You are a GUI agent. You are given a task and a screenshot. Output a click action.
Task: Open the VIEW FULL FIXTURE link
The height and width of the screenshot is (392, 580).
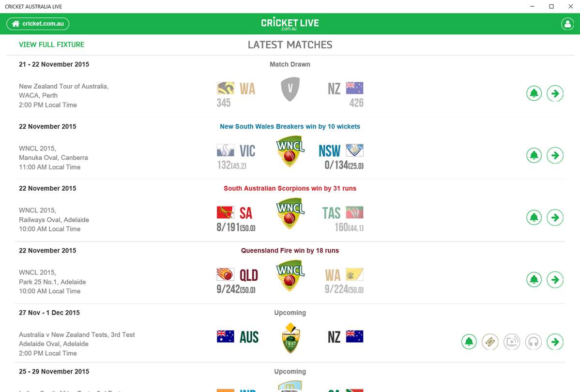(x=51, y=45)
